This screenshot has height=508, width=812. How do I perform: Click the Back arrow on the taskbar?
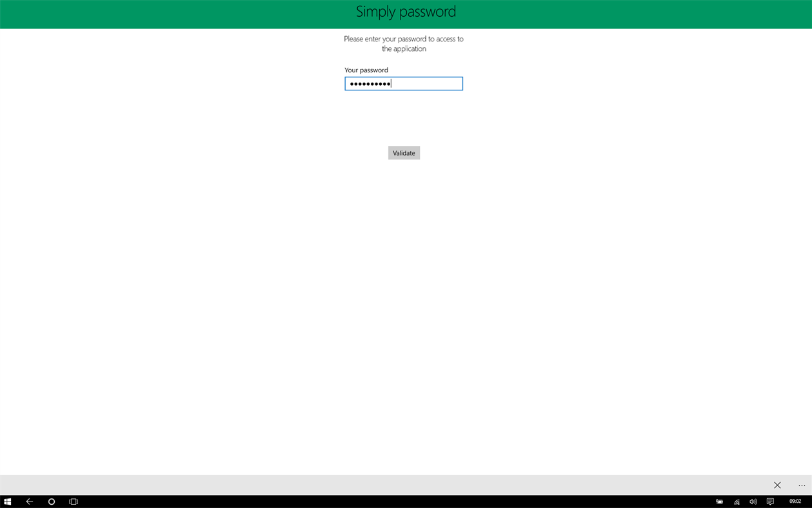coord(29,501)
